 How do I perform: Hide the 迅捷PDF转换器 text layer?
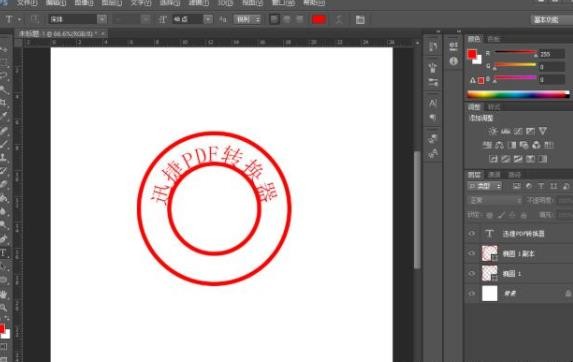[x=472, y=233]
